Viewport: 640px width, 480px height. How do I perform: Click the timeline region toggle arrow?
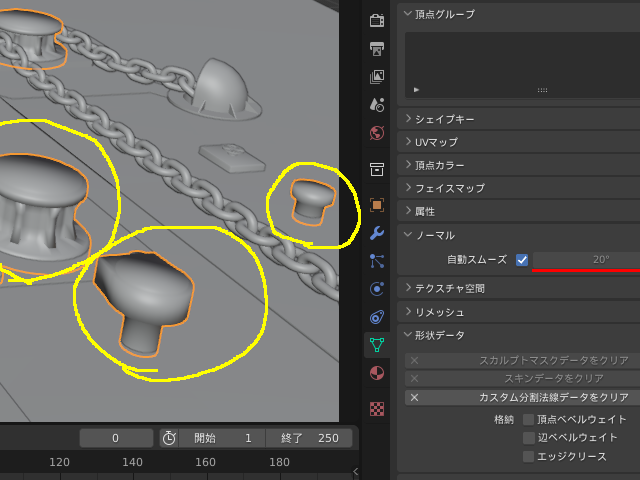(355, 472)
